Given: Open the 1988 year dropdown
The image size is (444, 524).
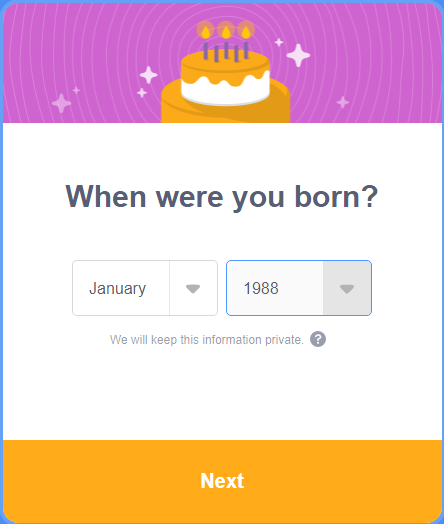Looking at the screenshot, I should click(x=299, y=288).
